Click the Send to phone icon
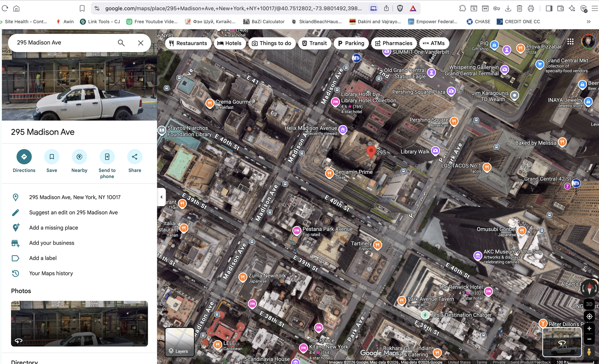 coord(107,156)
